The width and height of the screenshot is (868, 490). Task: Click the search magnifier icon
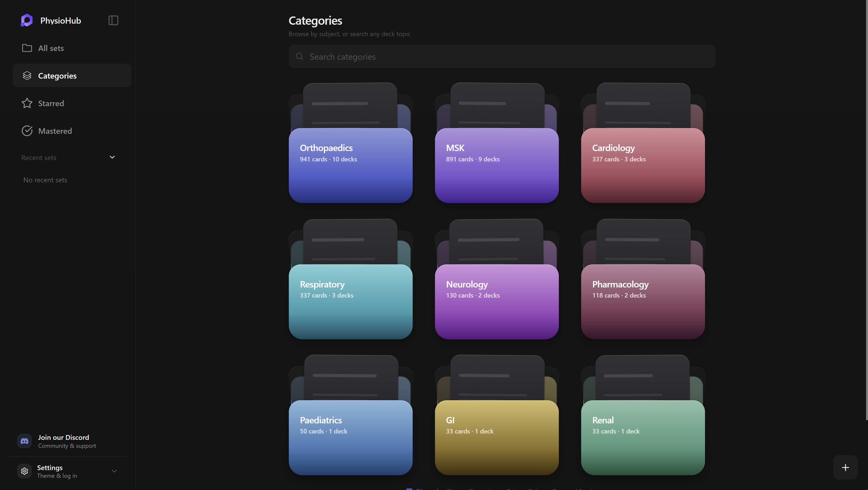[x=299, y=56]
